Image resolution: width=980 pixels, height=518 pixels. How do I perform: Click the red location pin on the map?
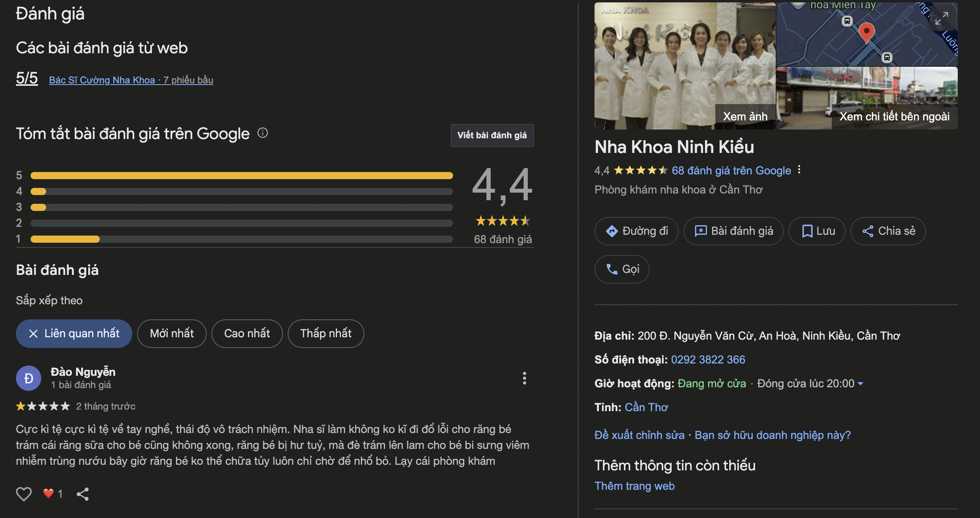pos(866,32)
